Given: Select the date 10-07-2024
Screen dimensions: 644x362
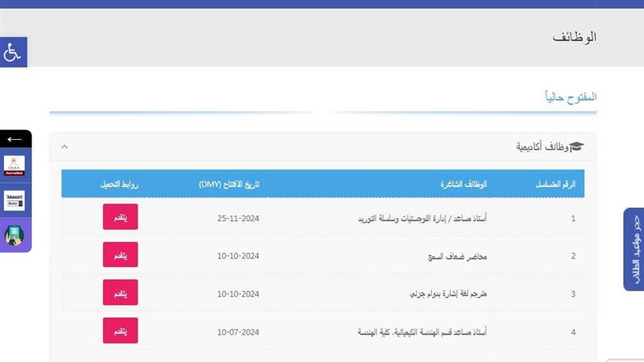Looking at the screenshot, I should (x=238, y=332).
